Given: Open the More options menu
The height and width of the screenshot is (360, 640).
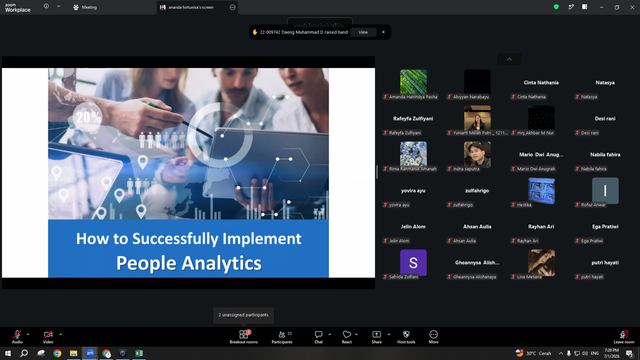Looking at the screenshot, I should pyautogui.click(x=433, y=337).
